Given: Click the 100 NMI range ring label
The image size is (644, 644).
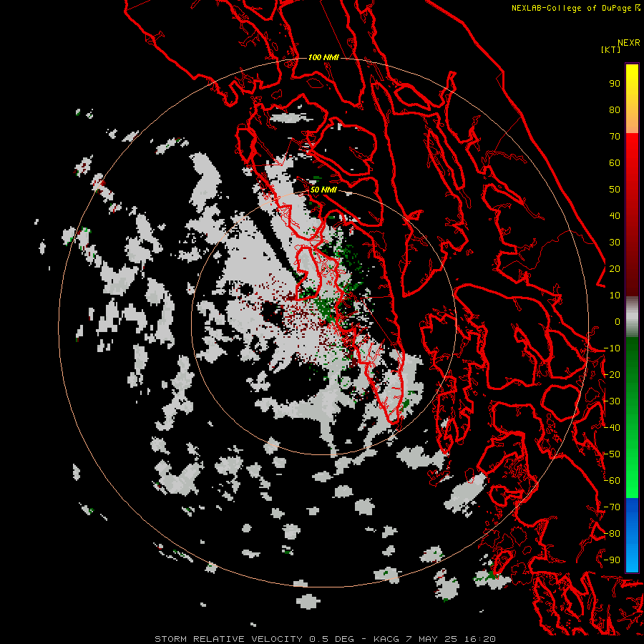Looking at the screenshot, I should tap(323, 57).
